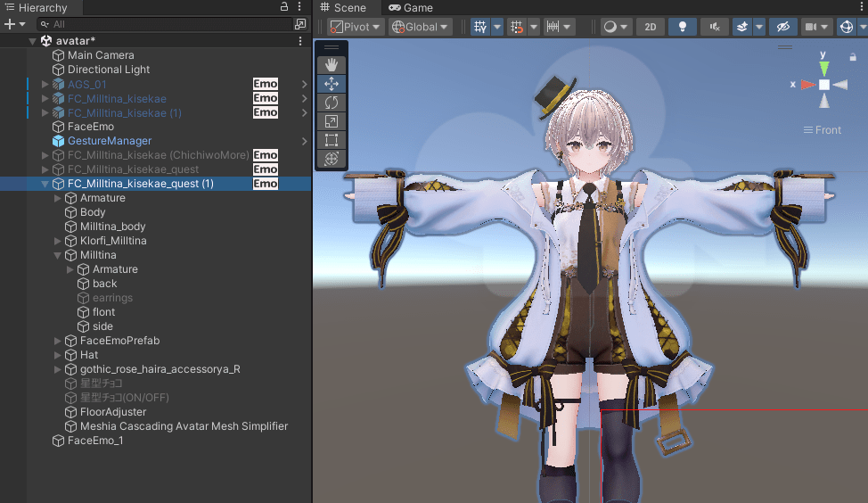Collapse FC_Milltina_kisekae_quest (1)
This screenshot has height=503, width=868.
45,184
